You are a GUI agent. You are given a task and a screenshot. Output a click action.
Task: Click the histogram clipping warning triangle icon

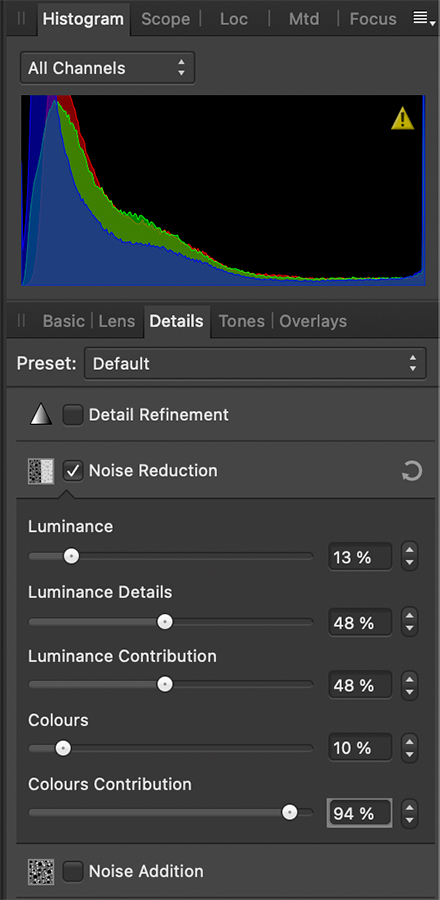[x=402, y=118]
